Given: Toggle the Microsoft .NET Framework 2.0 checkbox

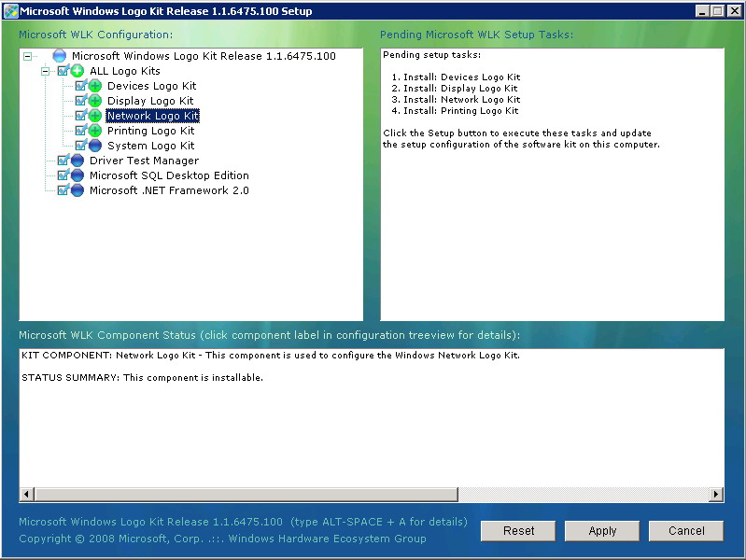Looking at the screenshot, I should pyautogui.click(x=63, y=190).
